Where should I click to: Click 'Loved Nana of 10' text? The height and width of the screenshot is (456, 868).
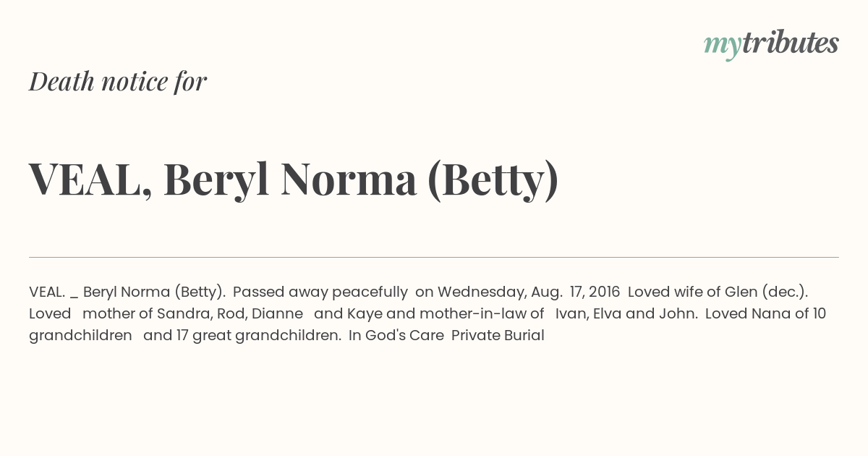pos(765,314)
